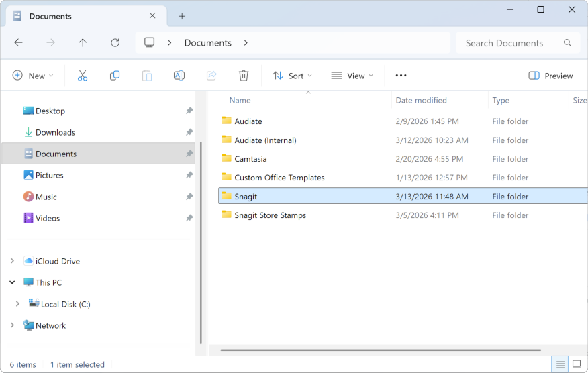The height and width of the screenshot is (373, 588).
Task: Go back with left arrow
Action: [x=18, y=43]
